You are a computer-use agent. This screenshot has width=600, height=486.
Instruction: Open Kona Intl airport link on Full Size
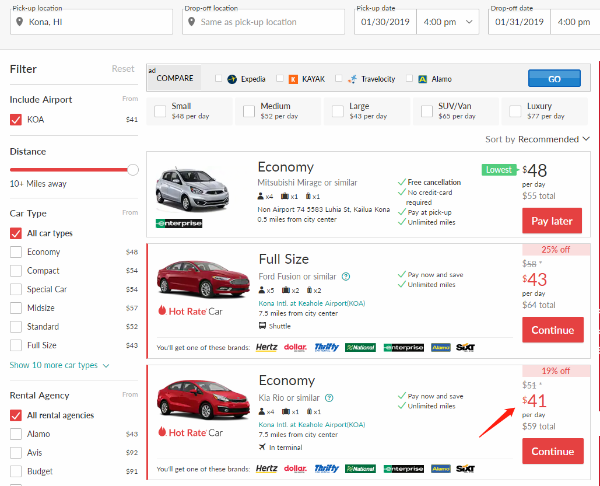coord(311,303)
